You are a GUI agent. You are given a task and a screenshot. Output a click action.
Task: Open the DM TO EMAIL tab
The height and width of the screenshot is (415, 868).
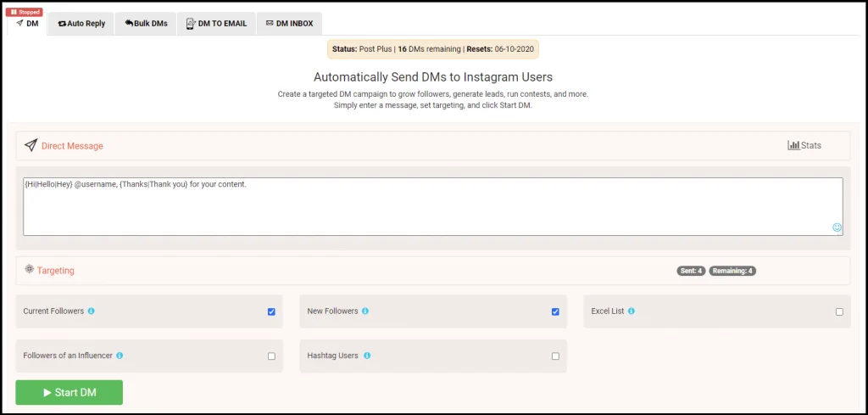[216, 24]
